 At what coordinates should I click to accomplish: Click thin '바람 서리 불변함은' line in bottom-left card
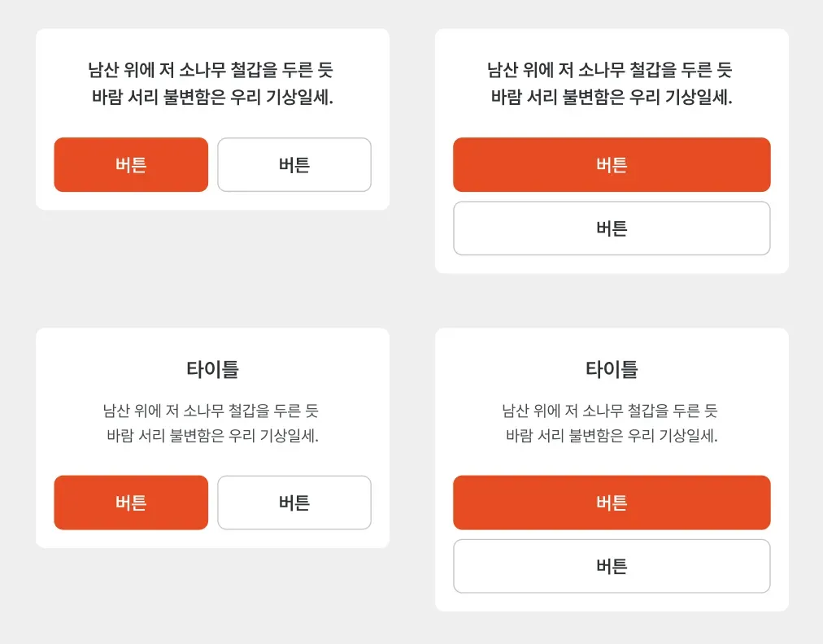[212, 436]
